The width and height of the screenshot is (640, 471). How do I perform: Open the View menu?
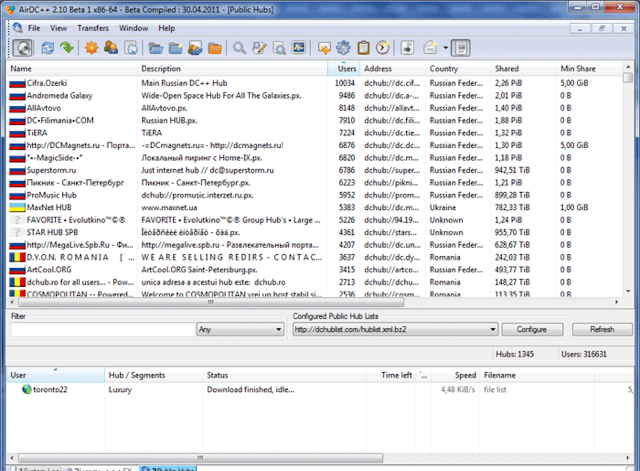pyautogui.click(x=58, y=28)
